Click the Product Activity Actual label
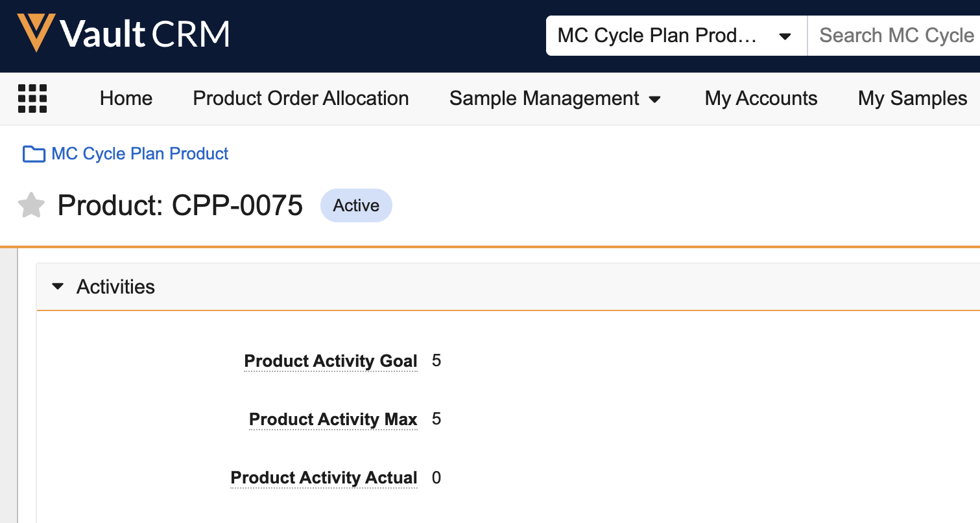This screenshot has height=523, width=980. [x=324, y=478]
